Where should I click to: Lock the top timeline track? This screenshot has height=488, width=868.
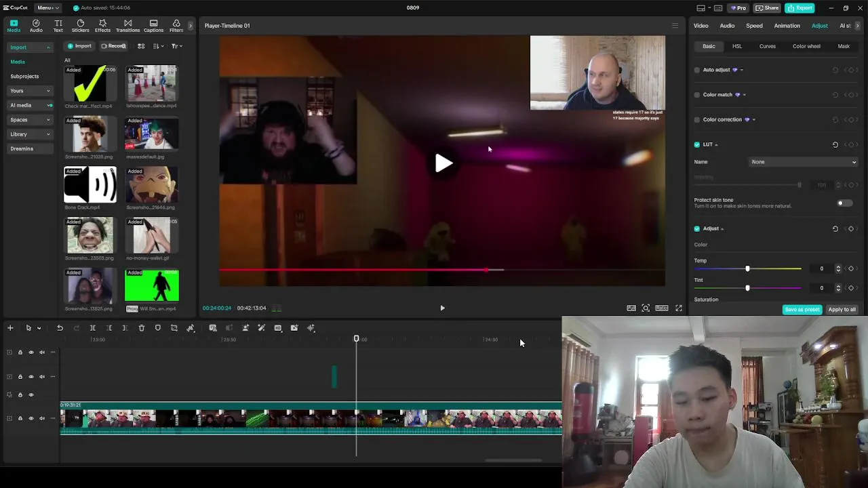click(x=20, y=352)
